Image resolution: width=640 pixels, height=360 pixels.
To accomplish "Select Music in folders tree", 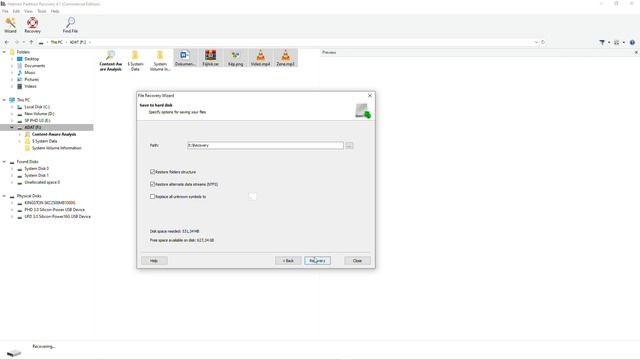I will tap(30, 73).
